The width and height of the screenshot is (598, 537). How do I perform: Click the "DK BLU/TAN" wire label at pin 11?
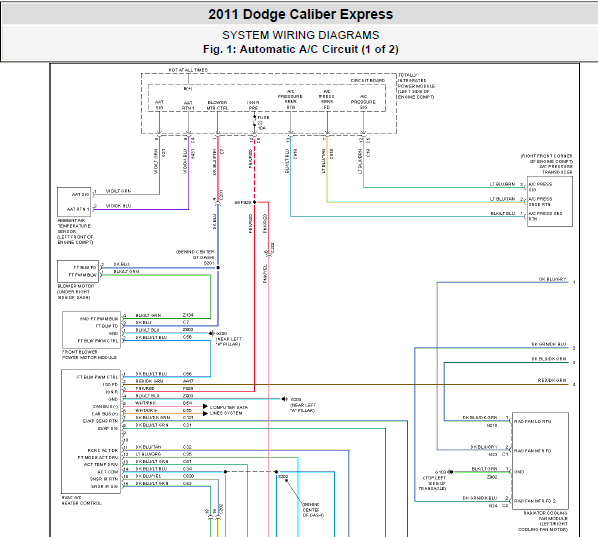[x=148, y=447]
